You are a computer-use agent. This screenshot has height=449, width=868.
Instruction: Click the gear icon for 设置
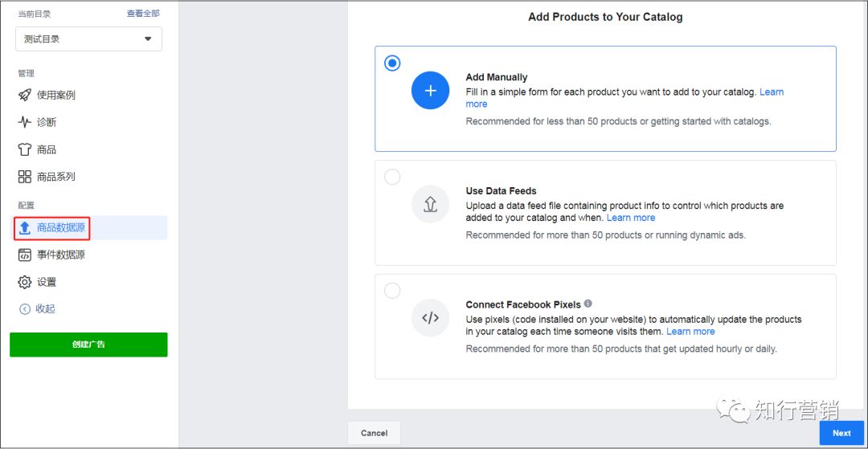coord(25,282)
